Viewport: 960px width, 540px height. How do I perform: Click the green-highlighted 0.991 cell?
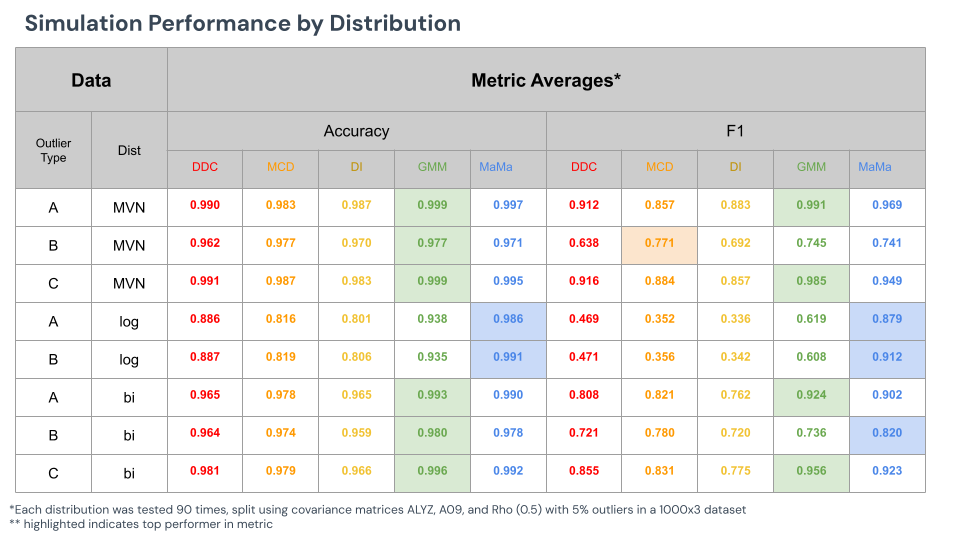pos(811,205)
